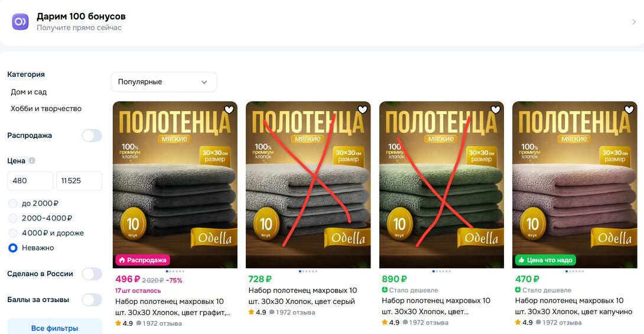Select the до 2000 ₽ price radio
Viewport: 644px width, 334px height.
tap(13, 203)
